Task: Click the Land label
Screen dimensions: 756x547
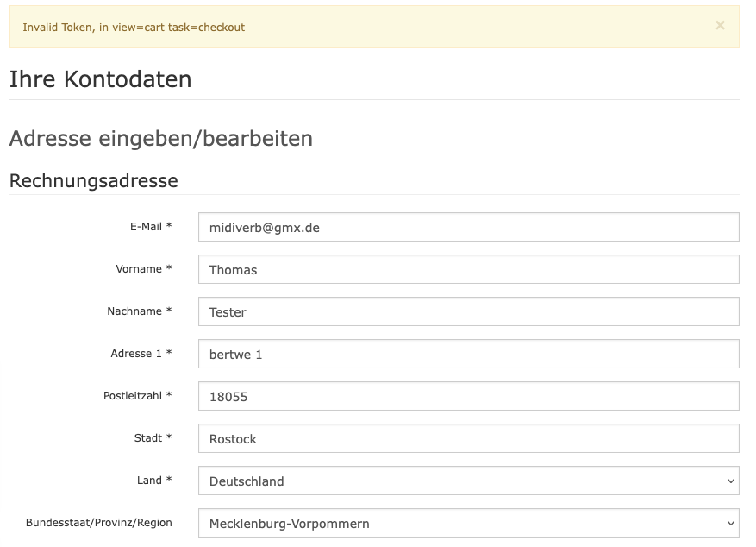Action: tap(153, 480)
